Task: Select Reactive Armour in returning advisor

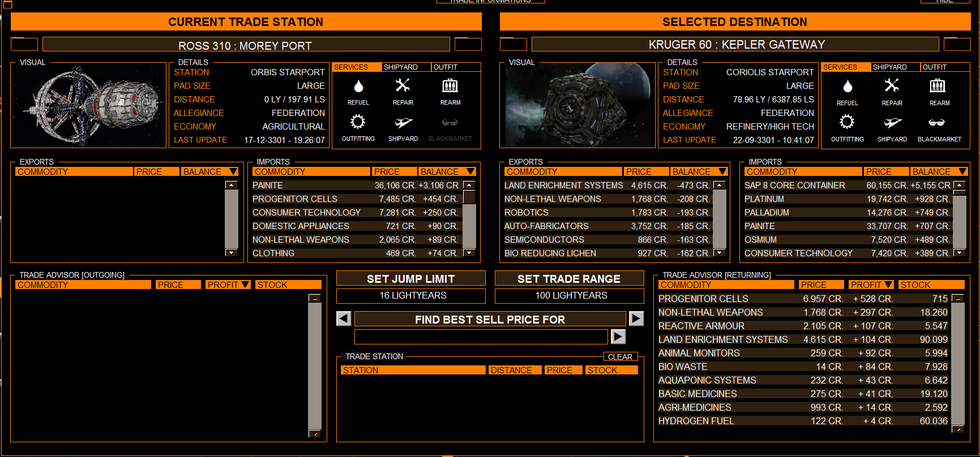Action: click(803, 326)
